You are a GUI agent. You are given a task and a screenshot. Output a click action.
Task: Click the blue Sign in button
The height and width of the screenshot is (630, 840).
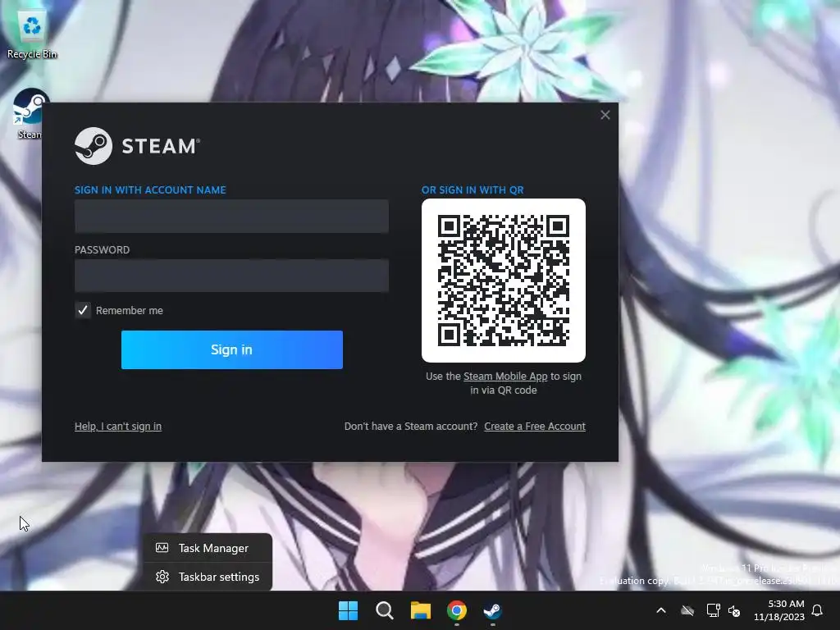point(232,349)
